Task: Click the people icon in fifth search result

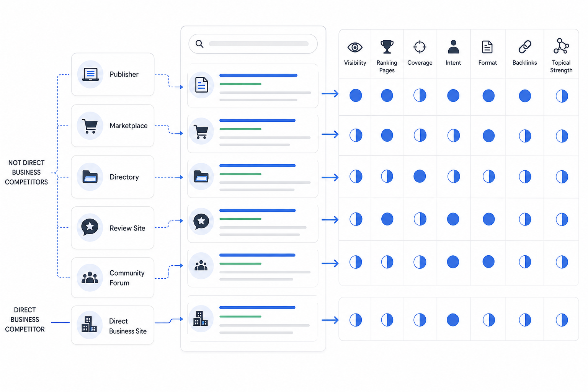Action: click(201, 265)
